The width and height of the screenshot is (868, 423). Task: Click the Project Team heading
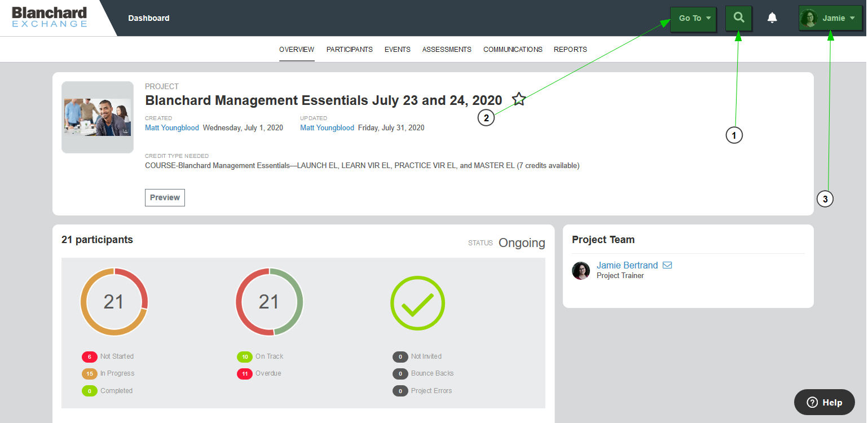coord(603,240)
